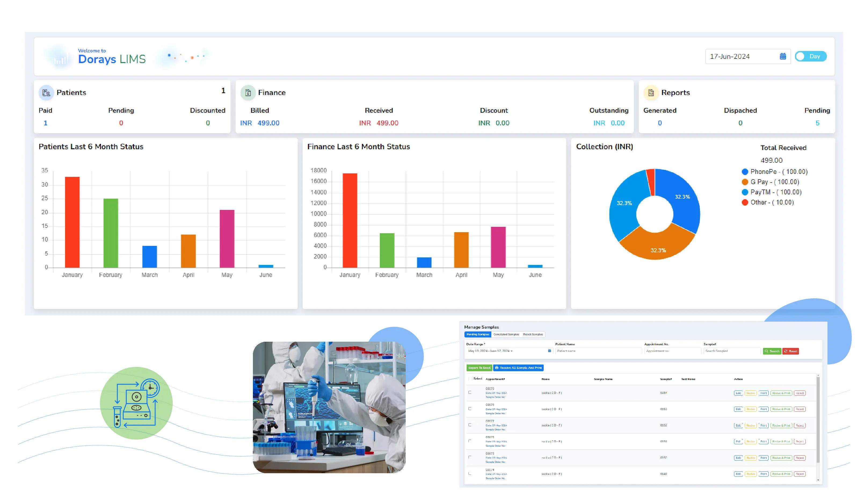Click the Sample Name column header
868x492 pixels.
click(603, 379)
